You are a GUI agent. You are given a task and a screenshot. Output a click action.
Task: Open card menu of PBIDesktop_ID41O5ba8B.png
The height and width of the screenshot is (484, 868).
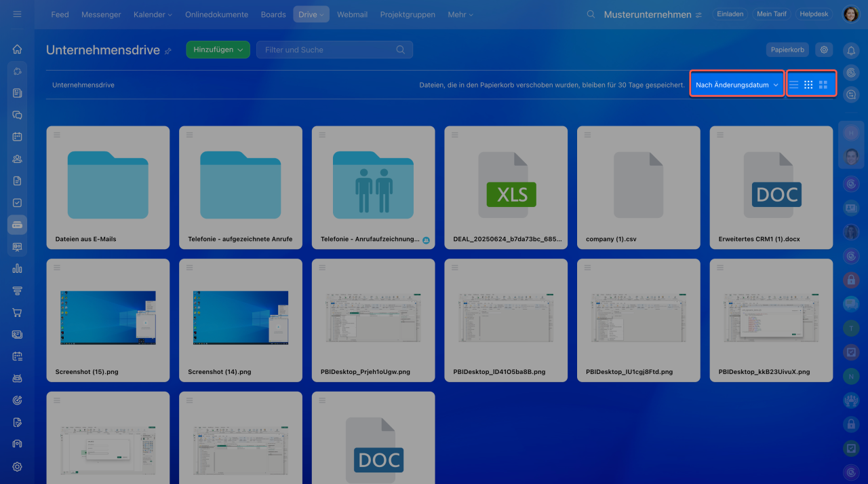tap(455, 267)
